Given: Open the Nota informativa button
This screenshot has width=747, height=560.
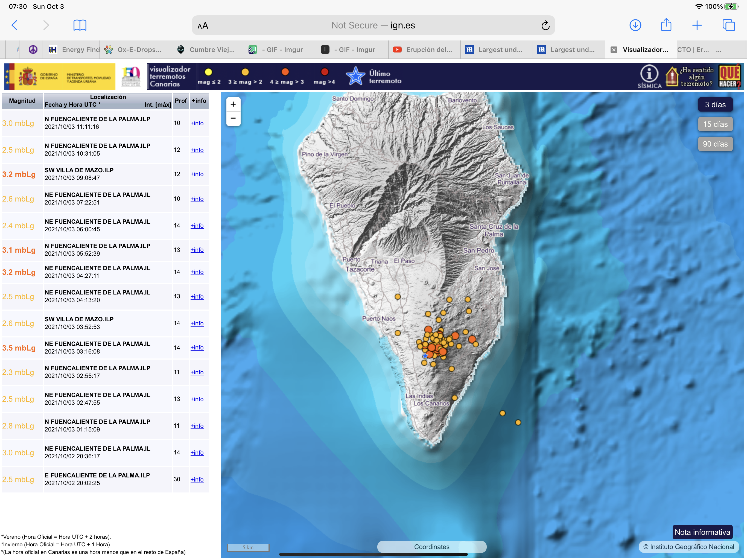Looking at the screenshot, I should (702, 532).
